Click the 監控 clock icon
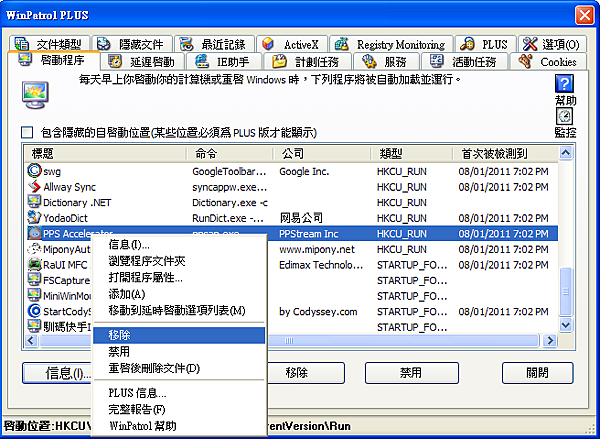 [x=564, y=116]
